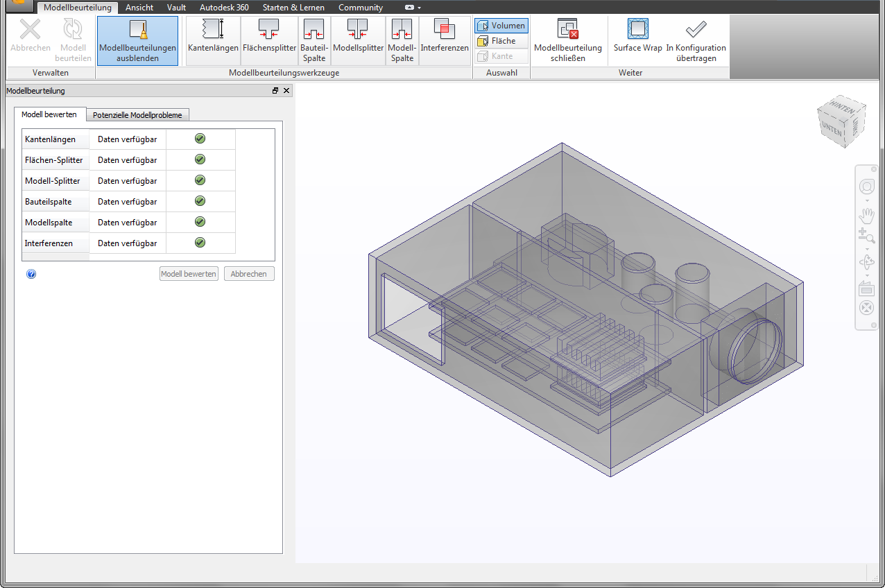Click the Modell-Splitter row label

point(55,181)
